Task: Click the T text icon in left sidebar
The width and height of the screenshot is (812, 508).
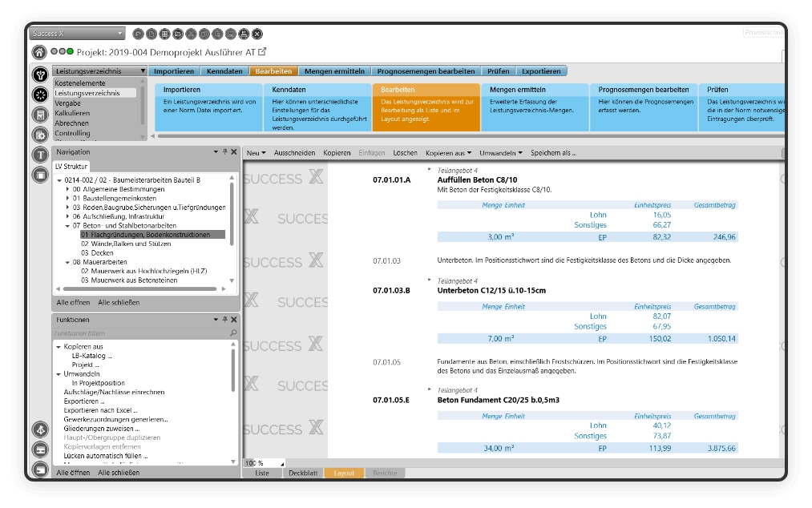Action: (x=40, y=155)
